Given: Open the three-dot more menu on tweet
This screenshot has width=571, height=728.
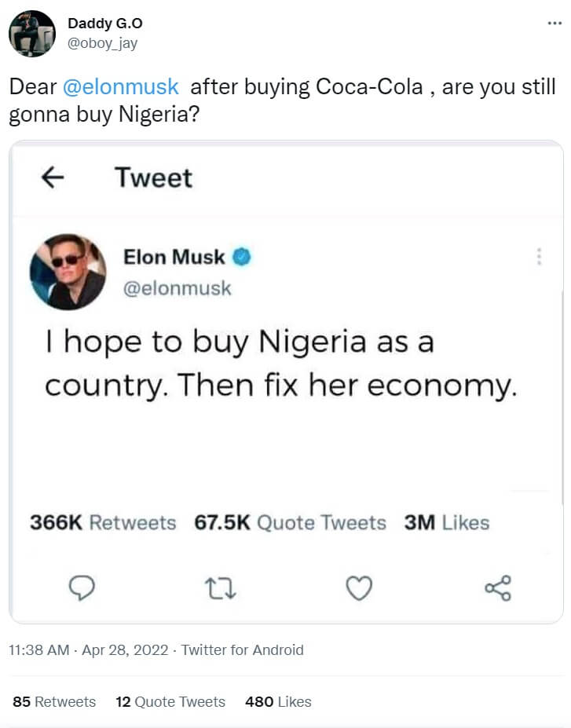Looking at the screenshot, I should tap(555, 24).
